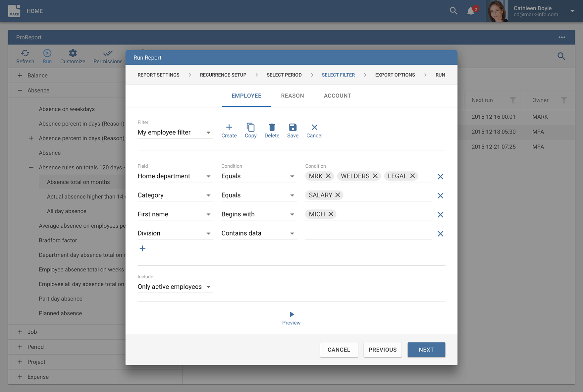Click the Copy filter icon
The image size is (583, 392).
pos(251,127)
